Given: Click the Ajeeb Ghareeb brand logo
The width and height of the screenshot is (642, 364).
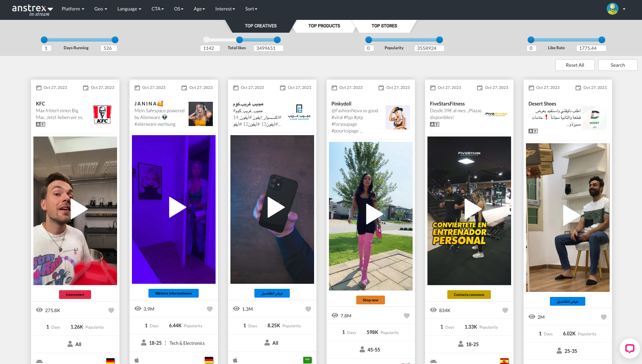Looking at the screenshot, I should click(x=299, y=113).
